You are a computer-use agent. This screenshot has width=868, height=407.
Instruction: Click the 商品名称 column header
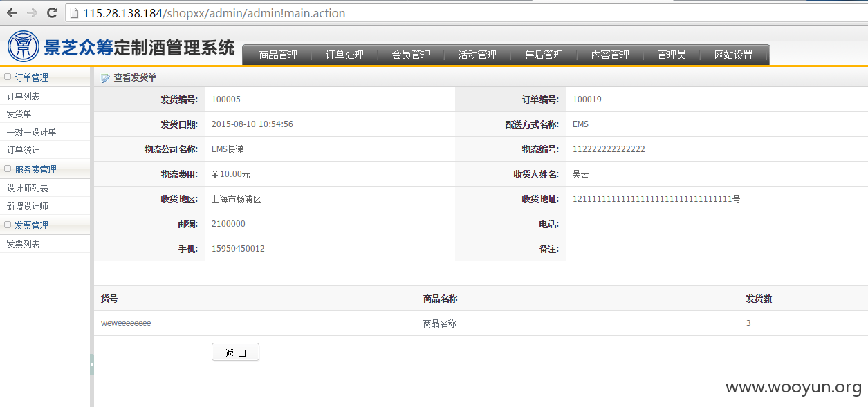(440, 299)
